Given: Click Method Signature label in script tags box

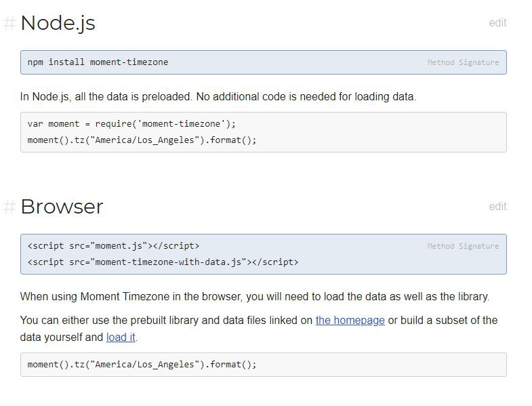Looking at the screenshot, I should pos(463,246).
